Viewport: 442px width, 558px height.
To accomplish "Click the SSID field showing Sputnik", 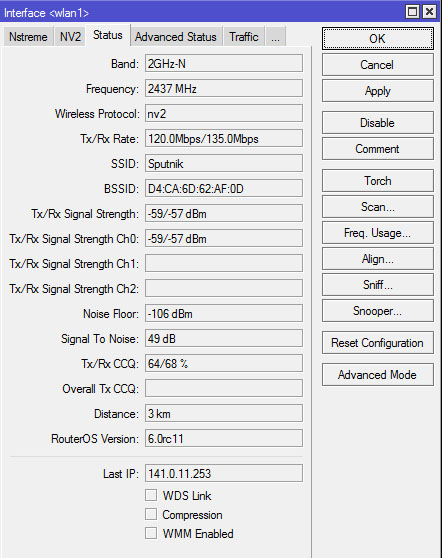I will pyautogui.click(x=224, y=163).
